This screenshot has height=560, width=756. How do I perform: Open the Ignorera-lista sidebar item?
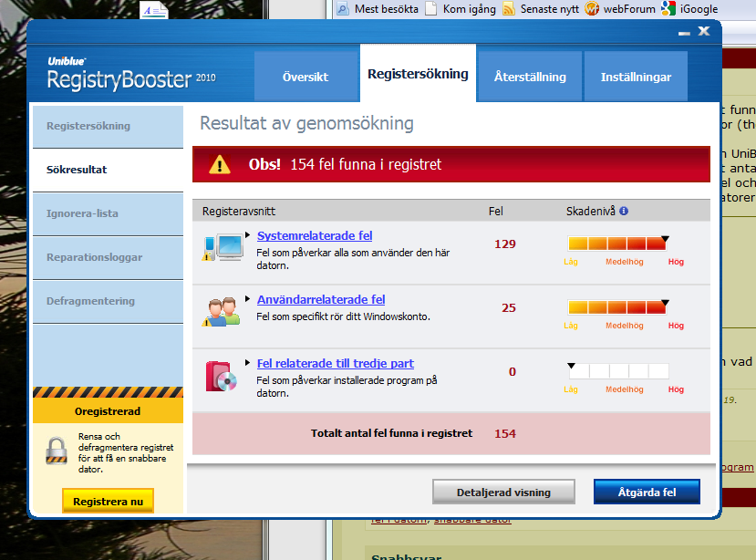click(108, 213)
